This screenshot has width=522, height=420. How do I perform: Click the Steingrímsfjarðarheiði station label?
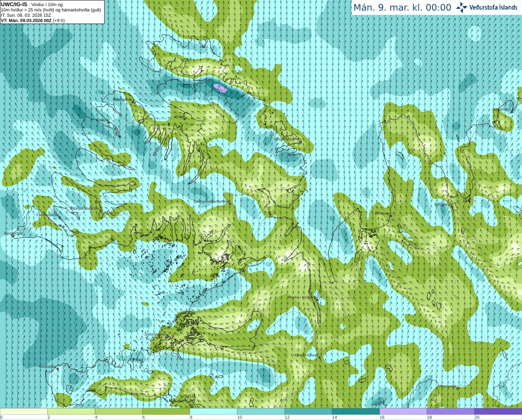click(x=211, y=201)
